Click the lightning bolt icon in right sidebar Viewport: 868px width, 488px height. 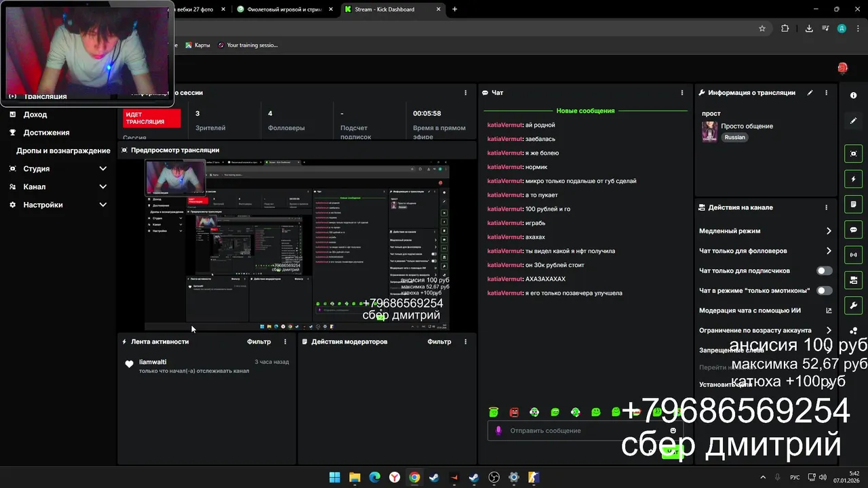pos(853,179)
